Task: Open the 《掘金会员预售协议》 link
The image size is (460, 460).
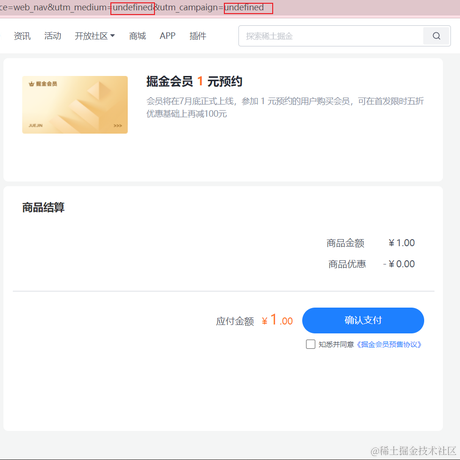Action: click(x=389, y=344)
